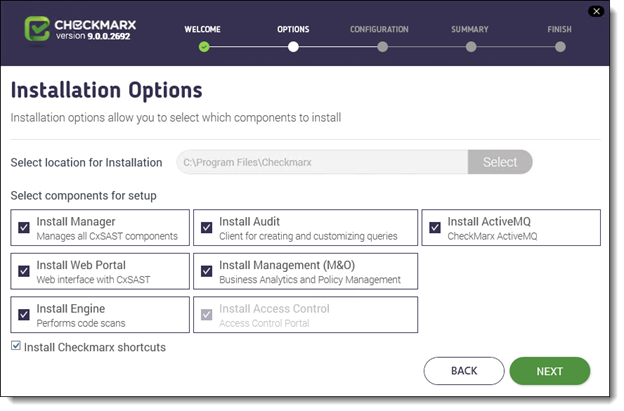Click the 'CheckMarx ActiveMQ' description text

tap(492, 236)
